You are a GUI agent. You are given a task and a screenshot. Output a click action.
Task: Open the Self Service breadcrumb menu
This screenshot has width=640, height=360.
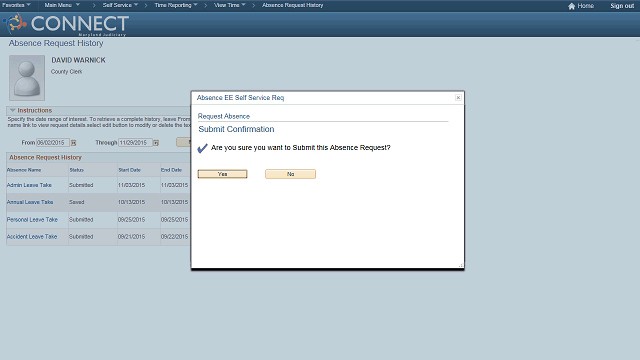pyautogui.click(x=120, y=5)
